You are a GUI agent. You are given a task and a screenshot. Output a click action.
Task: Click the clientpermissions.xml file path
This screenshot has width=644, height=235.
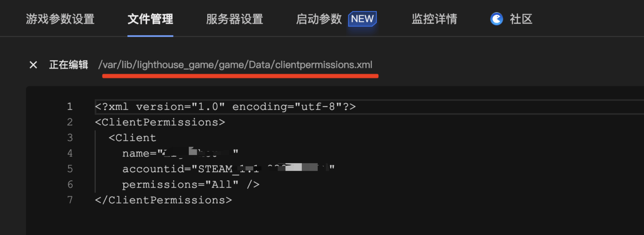[x=235, y=65]
